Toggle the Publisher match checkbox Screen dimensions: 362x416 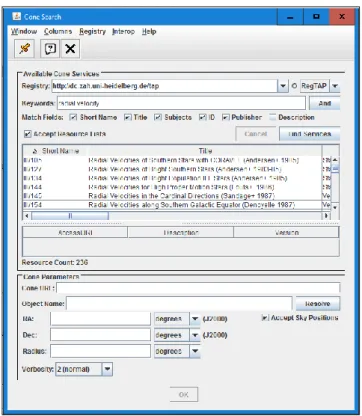click(226, 117)
